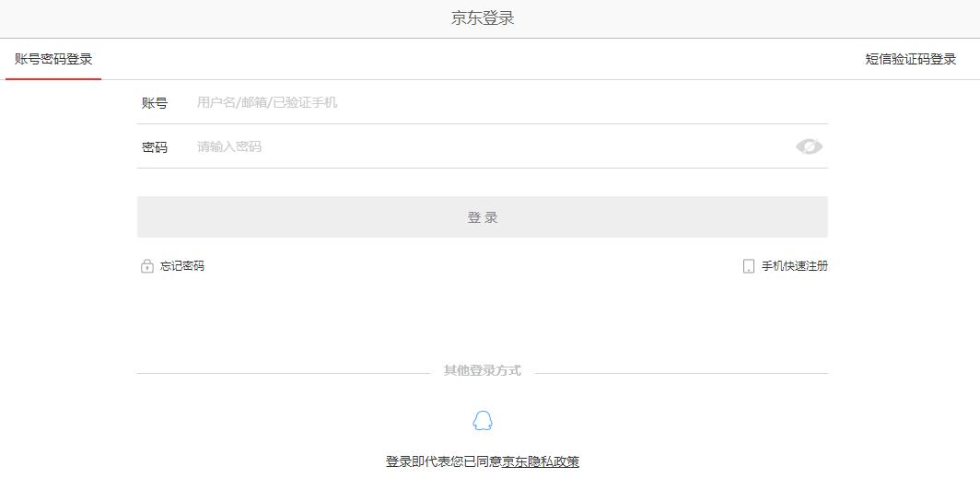This screenshot has width=980, height=490.
Task: Open the 忘记密码 link
Action: pos(181,266)
